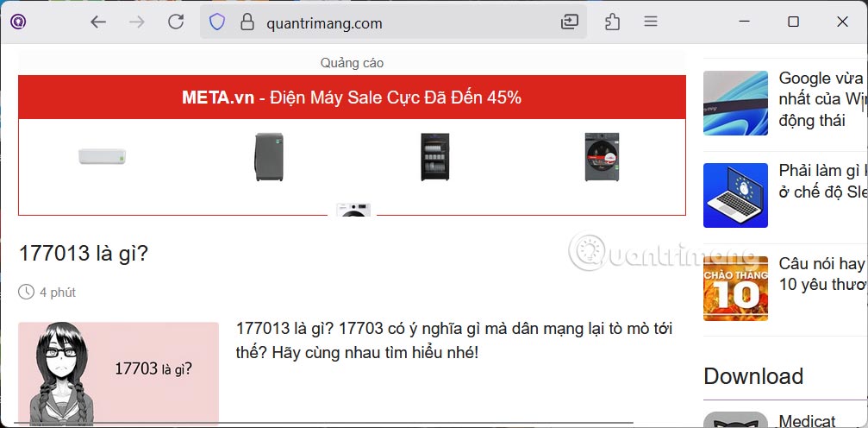868x428 pixels.
Task: Click the forward navigation arrow
Action: (137, 22)
